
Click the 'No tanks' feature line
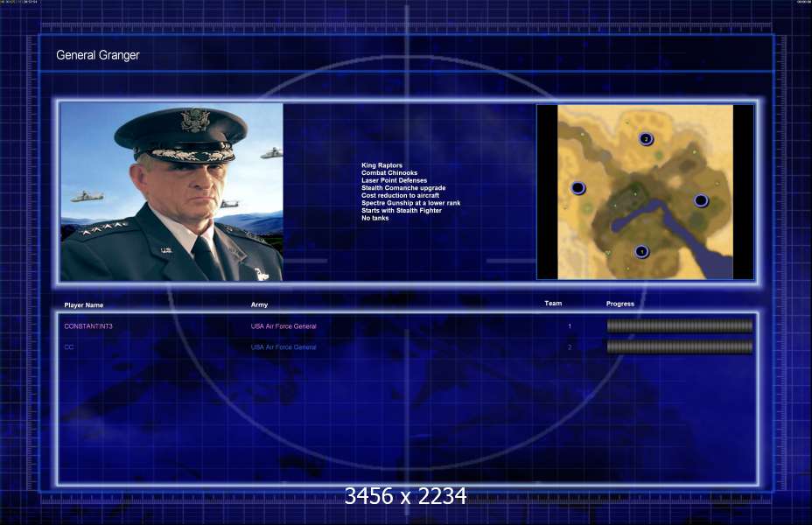point(374,218)
